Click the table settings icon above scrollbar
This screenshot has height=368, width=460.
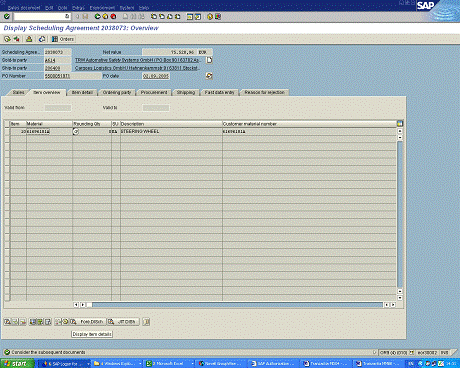(x=400, y=124)
